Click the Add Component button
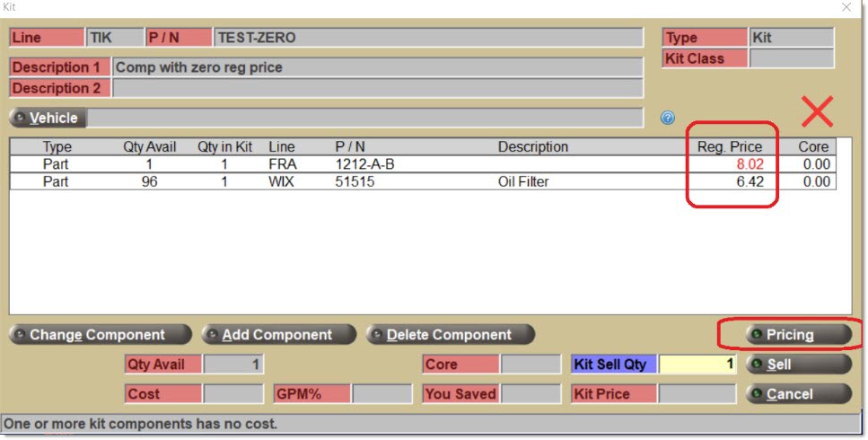This screenshot has height=440, width=868. tap(279, 335)
